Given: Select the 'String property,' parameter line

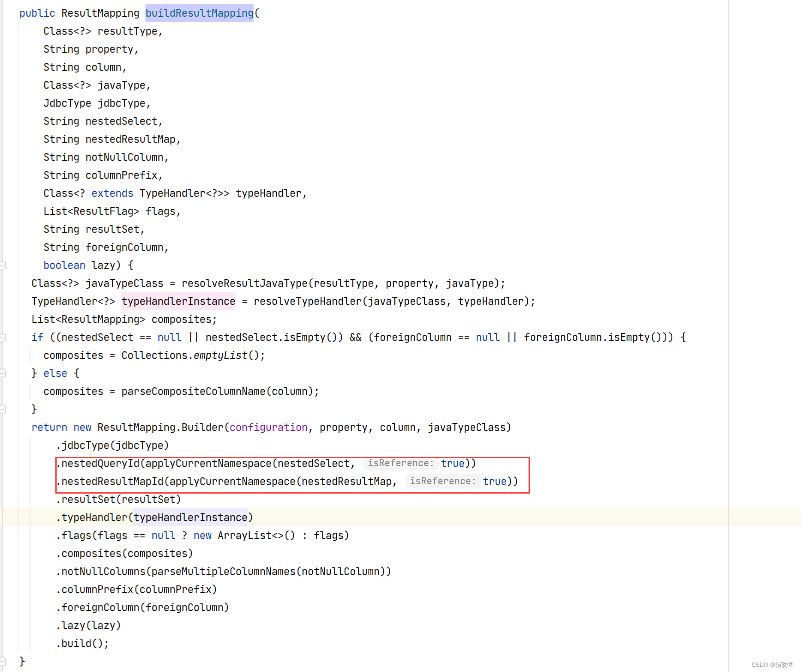Looking at the screenshot, I should (91, 49).
